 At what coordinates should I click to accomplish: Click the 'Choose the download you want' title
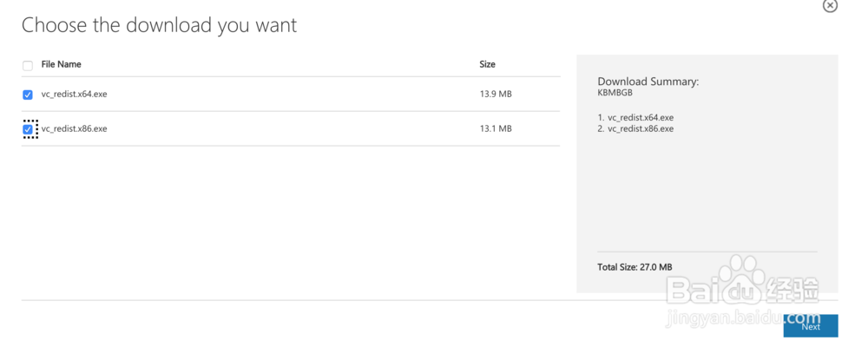[159, 25]
